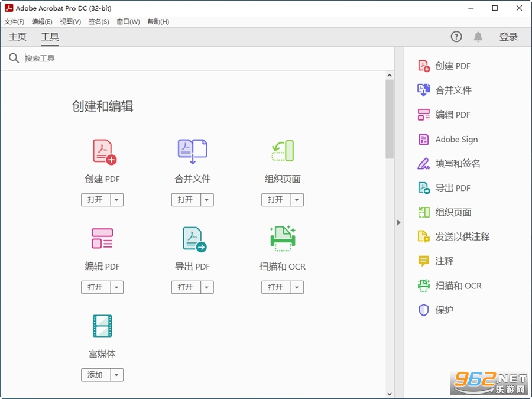Click the magnifier search icon

(x=14, y=58)
